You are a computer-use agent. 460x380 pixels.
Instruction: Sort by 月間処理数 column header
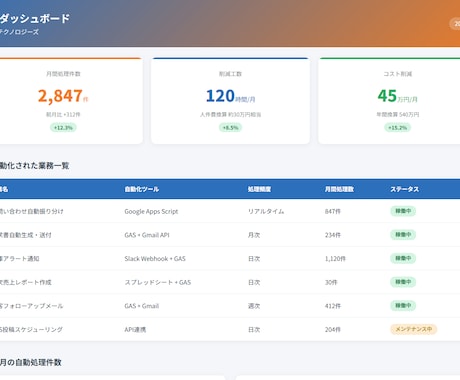339,189
